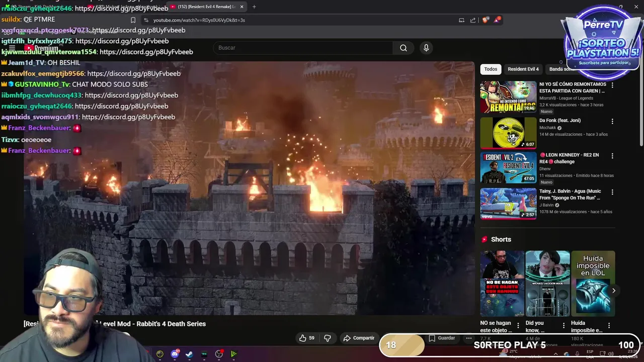Click the browser share page icon
Viewport: 644px width, 362px height.
tap(473, 20)
